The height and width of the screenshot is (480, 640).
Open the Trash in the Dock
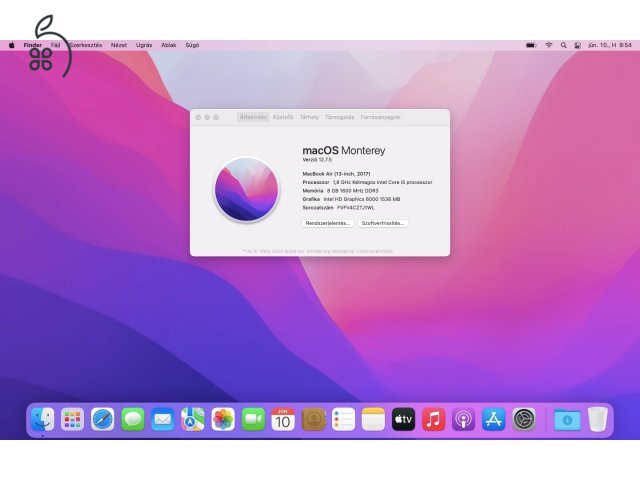(x=598, y=419)
